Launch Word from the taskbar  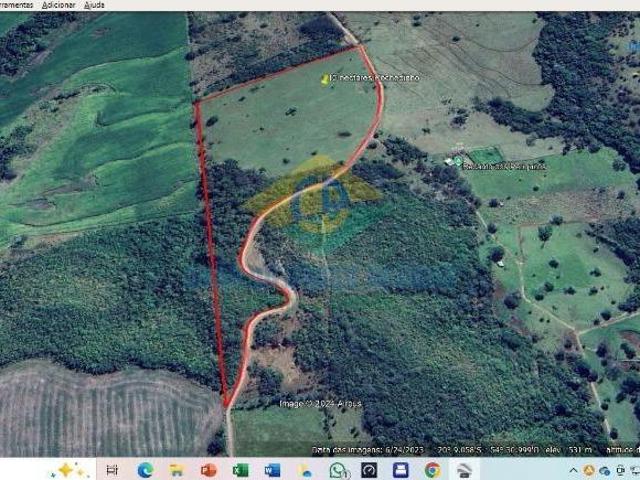point(272,469)
